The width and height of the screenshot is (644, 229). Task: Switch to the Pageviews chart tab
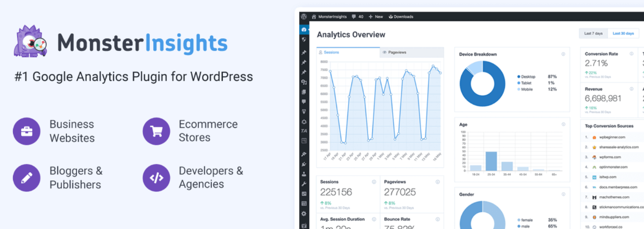412,52
